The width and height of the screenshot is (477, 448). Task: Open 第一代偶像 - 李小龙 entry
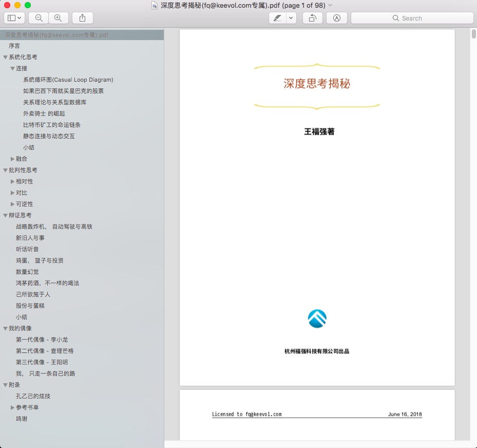tap(42, 340)
